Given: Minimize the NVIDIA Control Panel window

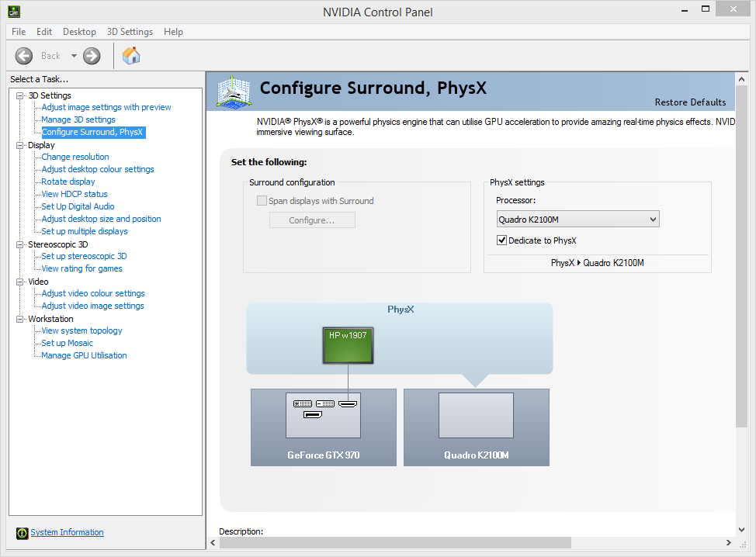Looking at the screenshot, I should click(x=684, y=9).
